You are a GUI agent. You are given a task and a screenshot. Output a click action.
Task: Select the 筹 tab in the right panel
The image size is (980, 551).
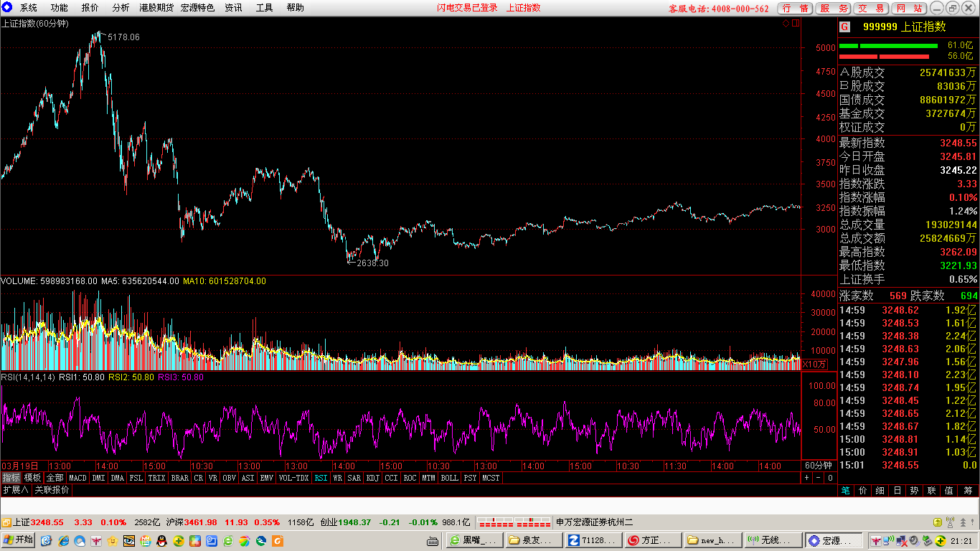point(968,491)
